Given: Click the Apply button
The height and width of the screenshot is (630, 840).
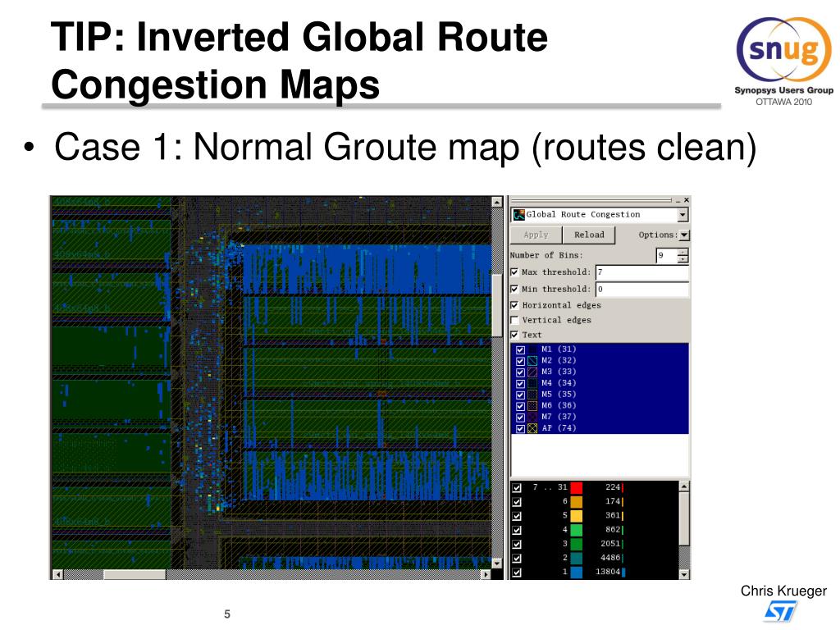Looking at the screenshot, I should pos(536,235).
